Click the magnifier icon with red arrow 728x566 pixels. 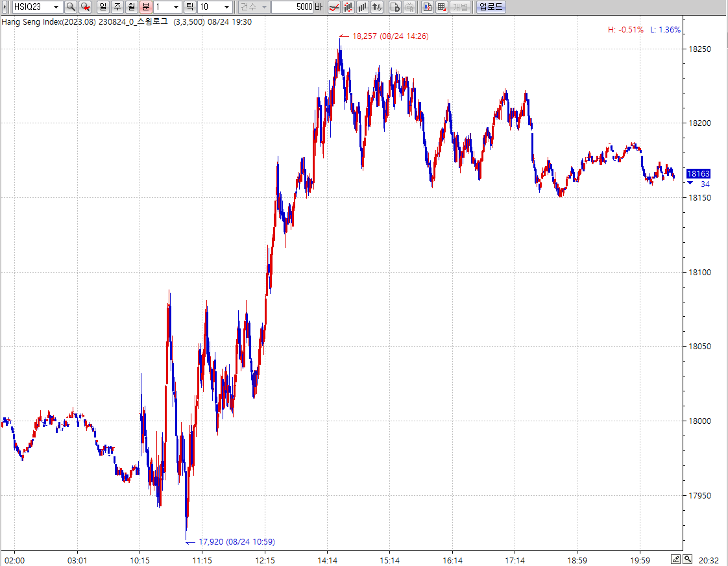[85, 7]
